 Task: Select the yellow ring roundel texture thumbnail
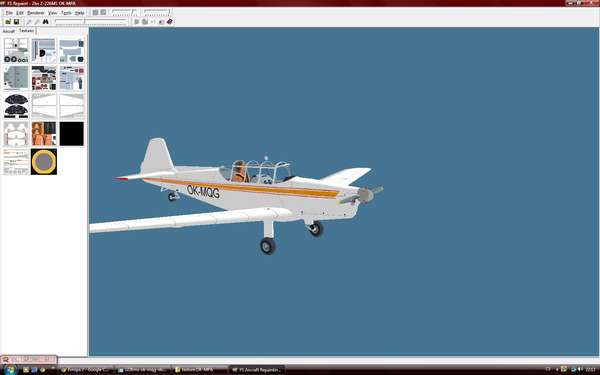pos(44,161)
